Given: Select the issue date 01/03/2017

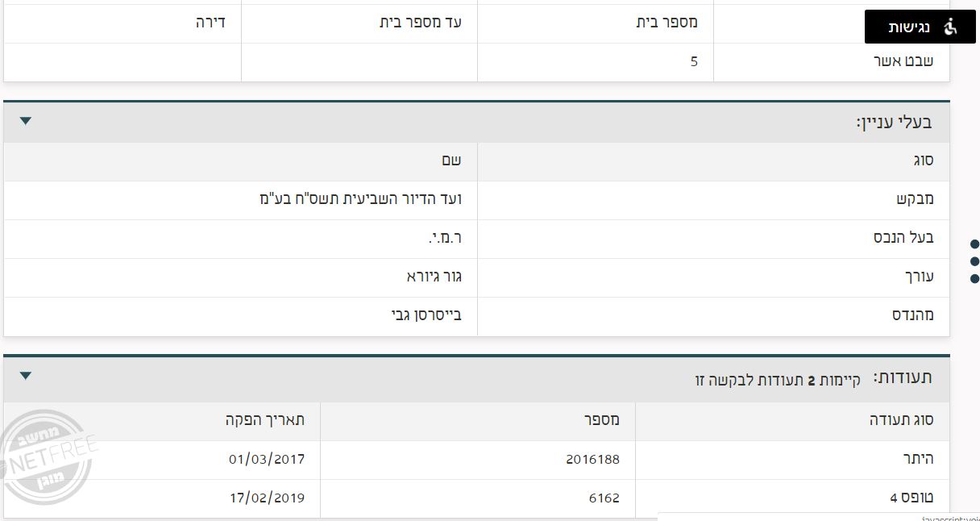Looking at the screenshot, I should click(265, 459).
